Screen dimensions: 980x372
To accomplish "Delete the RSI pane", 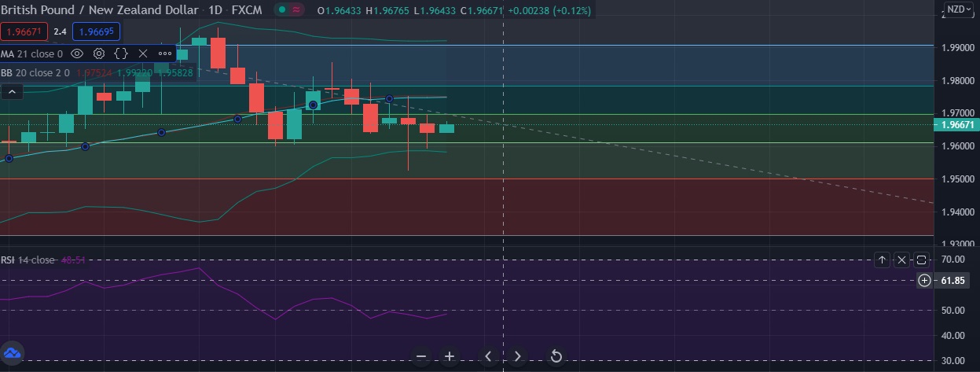I will click(x=902, y=260).
